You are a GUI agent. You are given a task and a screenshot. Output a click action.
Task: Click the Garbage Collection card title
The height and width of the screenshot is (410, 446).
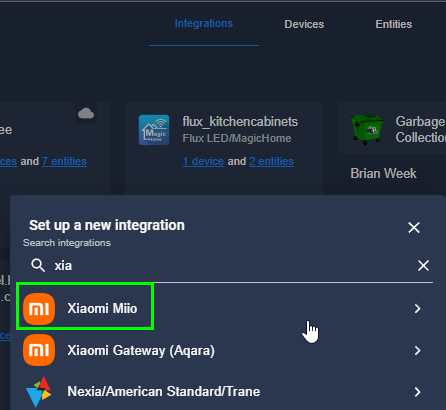pyautogui.click(x=421, y=129)
